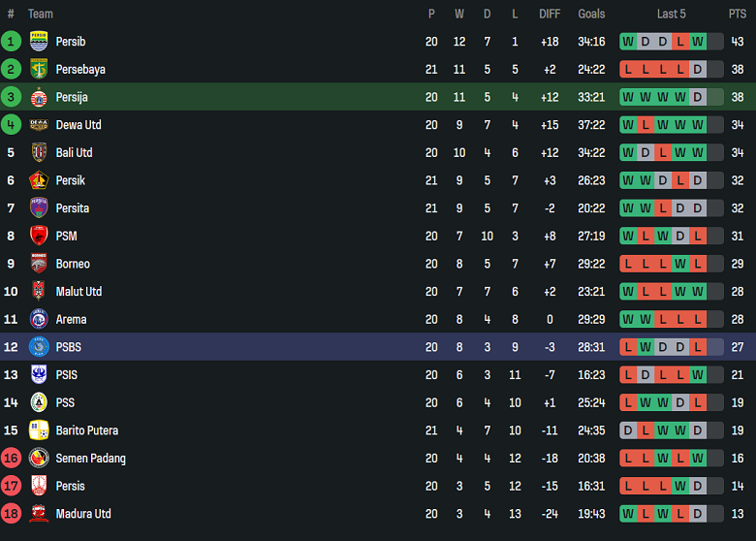Click the Malut Utd team name
756x541 pixels.
click(79, 292)
